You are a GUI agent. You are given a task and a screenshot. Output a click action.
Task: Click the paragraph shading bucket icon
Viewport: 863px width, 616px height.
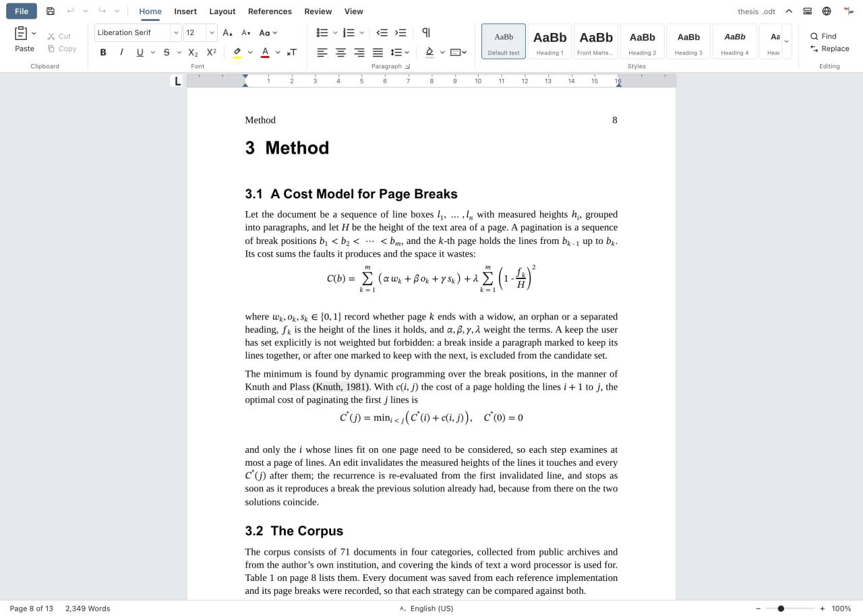click(x=429, y=51)
